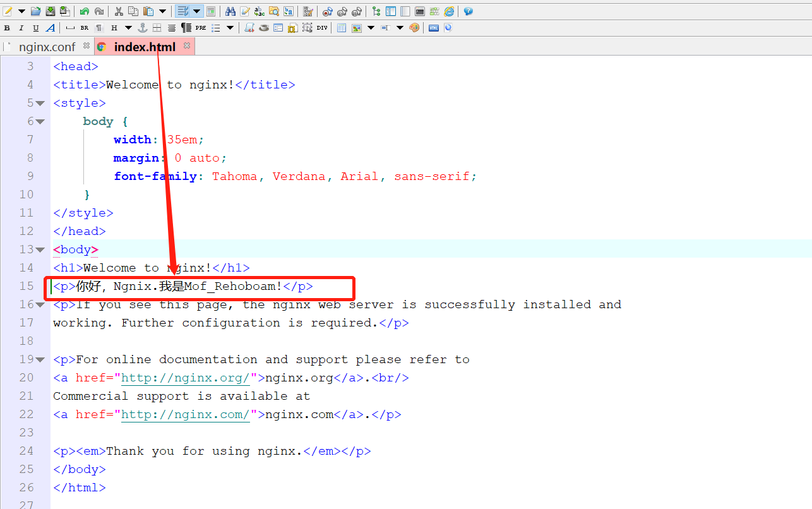Click the http://nginx.com/ link text
812x509 pixels.
(184, 414)
